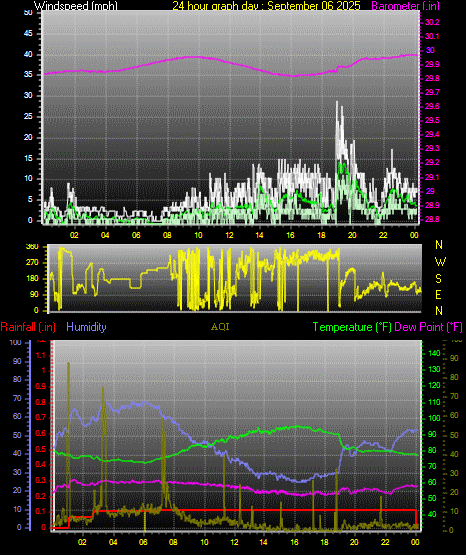Click the '30.2' barometer axis value

[432, 22]
